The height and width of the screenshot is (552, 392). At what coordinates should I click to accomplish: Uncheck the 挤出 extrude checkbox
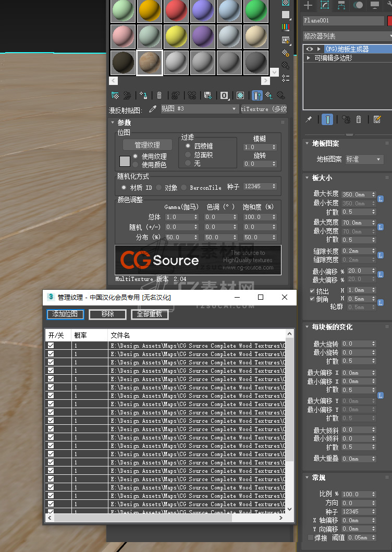(x=312, y=291)
